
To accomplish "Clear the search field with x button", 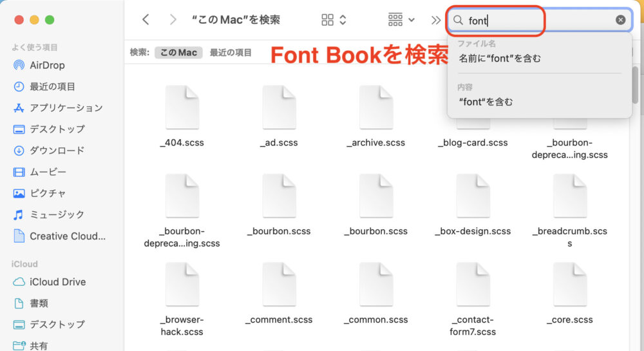I will [620, 20].
